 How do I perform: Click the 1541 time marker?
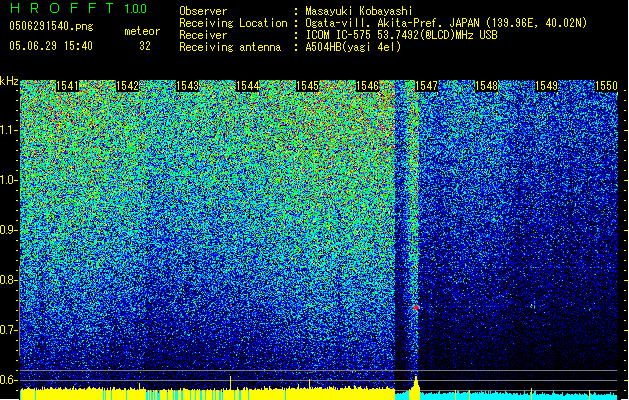pos(67,86)
